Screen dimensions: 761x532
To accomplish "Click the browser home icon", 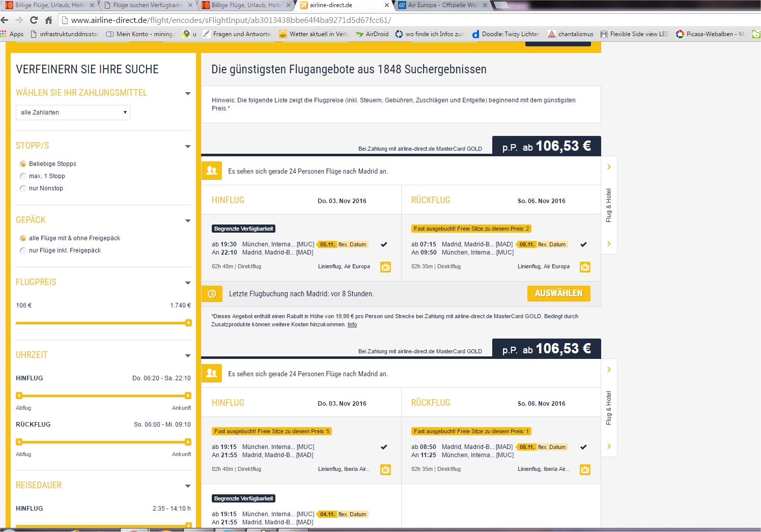I will [48, 20].
